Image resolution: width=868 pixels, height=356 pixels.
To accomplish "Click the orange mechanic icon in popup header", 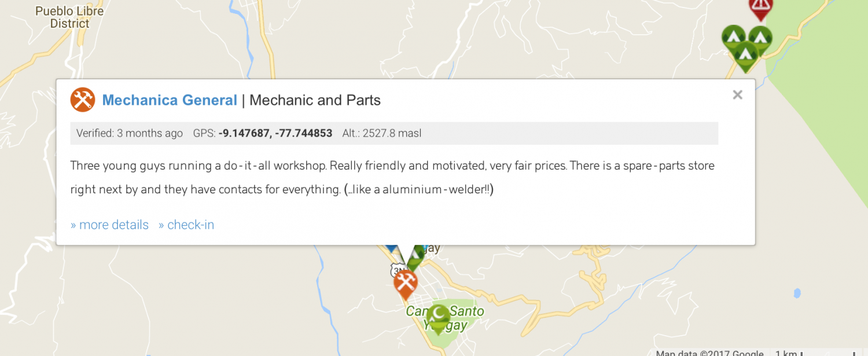I will point(83,100).
